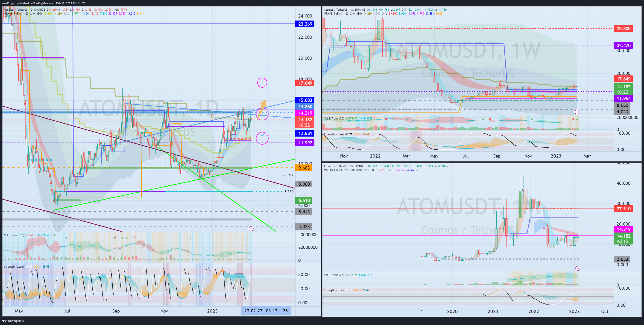Click the 11.992 purple price label
Image resolution: width=644 pixels, height=325 pixels.
click(x=305, y=143)
